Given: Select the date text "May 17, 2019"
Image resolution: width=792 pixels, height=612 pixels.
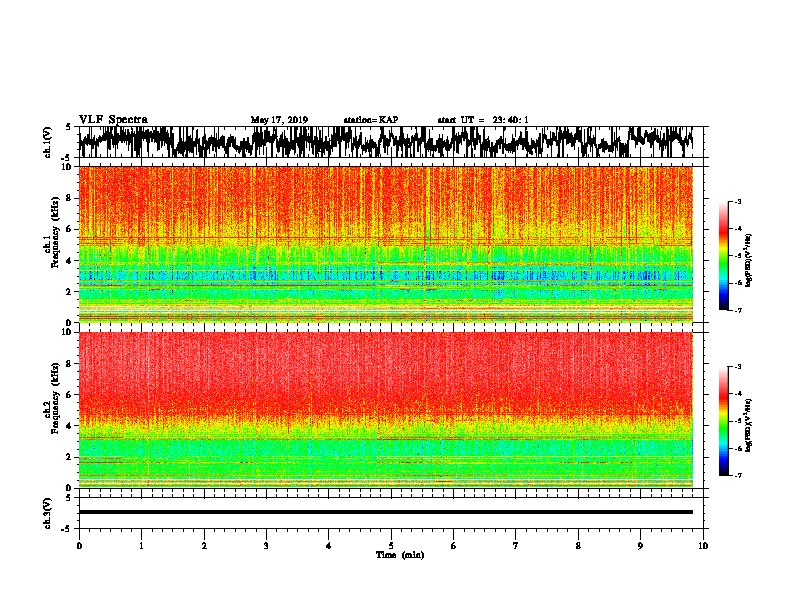Looking at the screenshot, I should 279,120.
